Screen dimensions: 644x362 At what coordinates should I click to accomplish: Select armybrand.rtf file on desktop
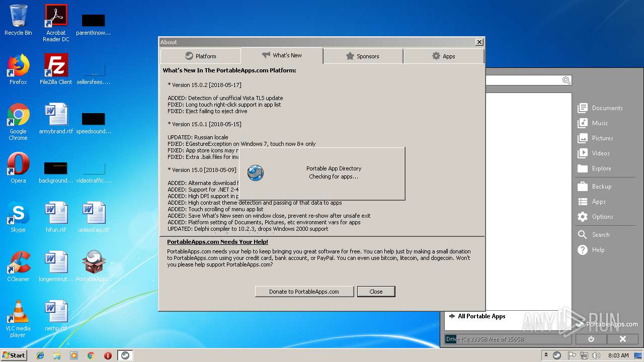56,119
